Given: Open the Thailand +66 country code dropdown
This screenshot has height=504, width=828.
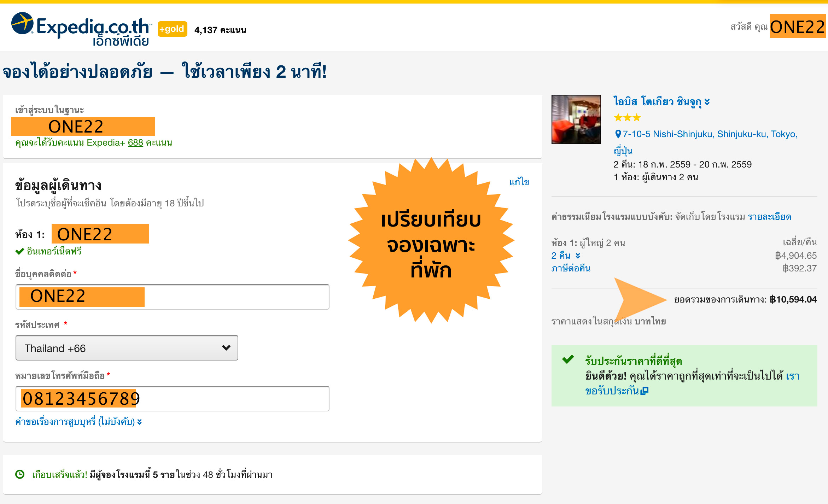Looking at the screenshot, I should point(127,348).
